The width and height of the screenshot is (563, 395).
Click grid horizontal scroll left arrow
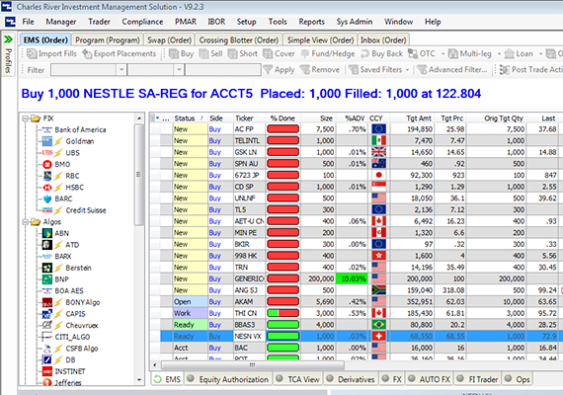(x=155, y=365)
